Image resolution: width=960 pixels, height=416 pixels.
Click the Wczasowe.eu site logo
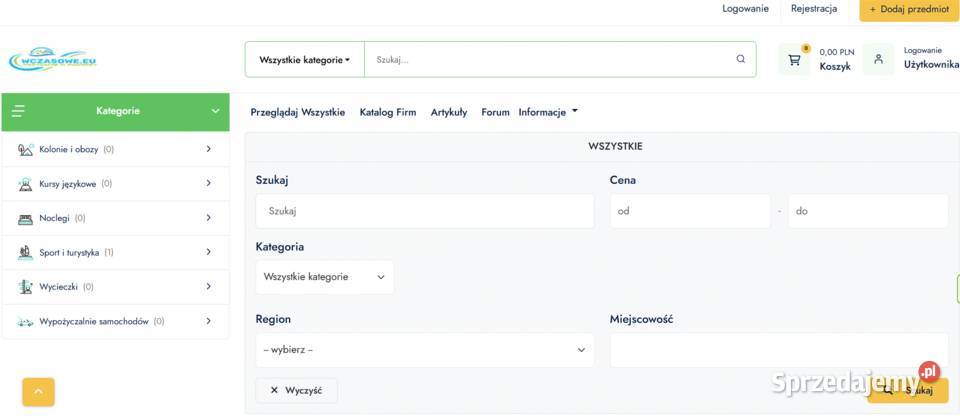pyautogui.click(x=53, y=59)
